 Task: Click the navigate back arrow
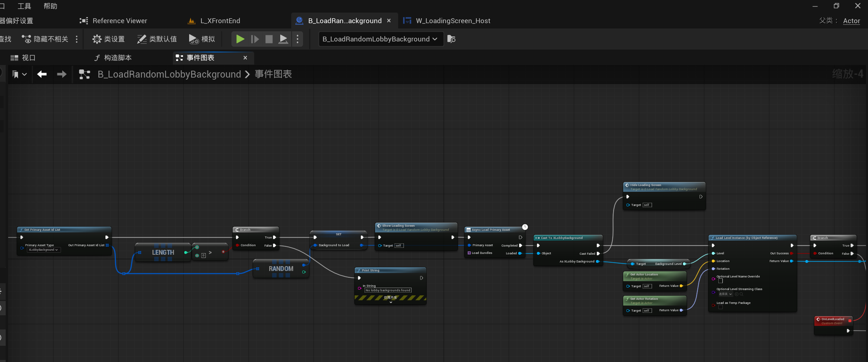click(x=42, y=74)
